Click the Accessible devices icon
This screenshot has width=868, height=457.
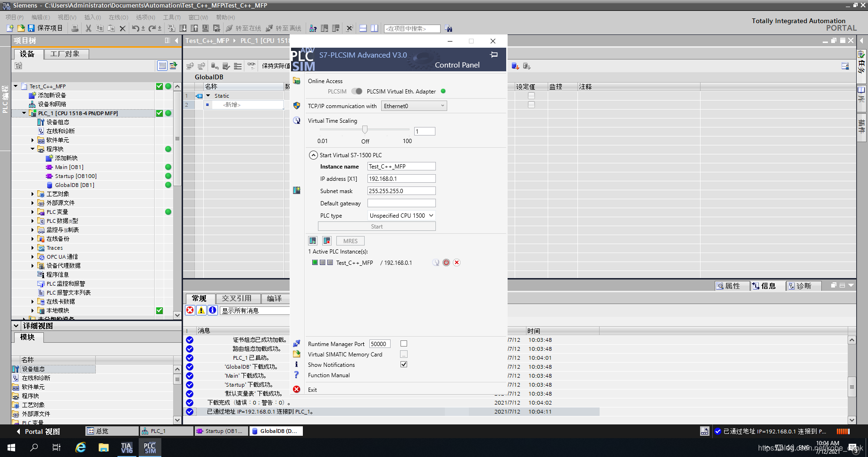pyautogui.click(x=313, y=28)
